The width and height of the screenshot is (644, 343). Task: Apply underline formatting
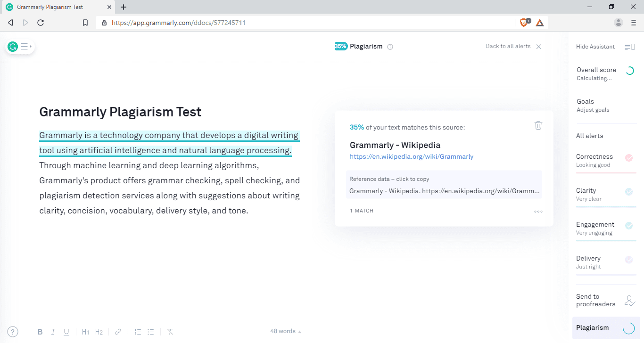click(66, 332)
